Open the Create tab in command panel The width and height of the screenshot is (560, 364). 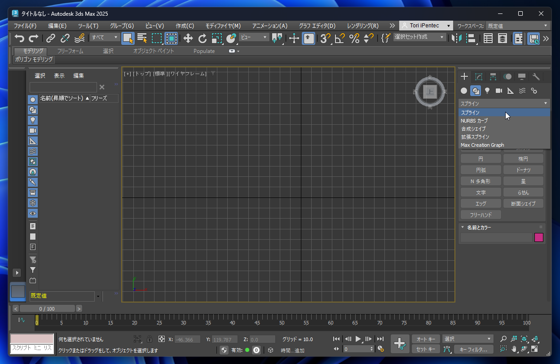point(464,76)
